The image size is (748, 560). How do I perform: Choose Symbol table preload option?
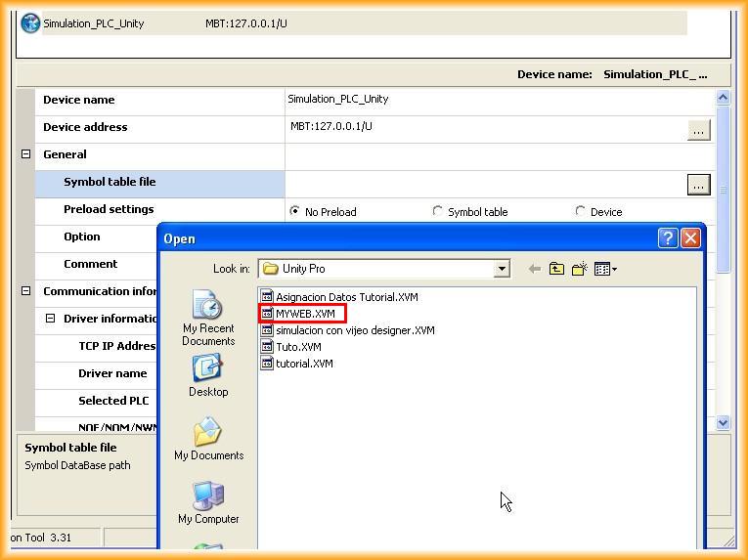tap(438, 211)
